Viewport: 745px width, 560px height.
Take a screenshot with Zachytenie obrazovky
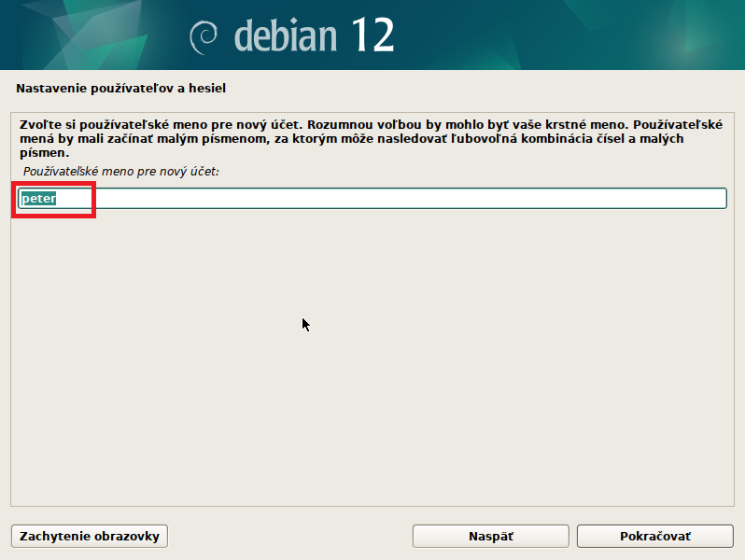point(90,537)
